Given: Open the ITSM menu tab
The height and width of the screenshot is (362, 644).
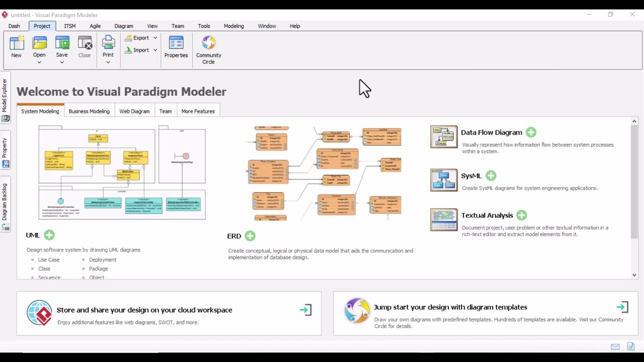Looking at the screenshot, I should pyautogui.click(x=70, y=26).
